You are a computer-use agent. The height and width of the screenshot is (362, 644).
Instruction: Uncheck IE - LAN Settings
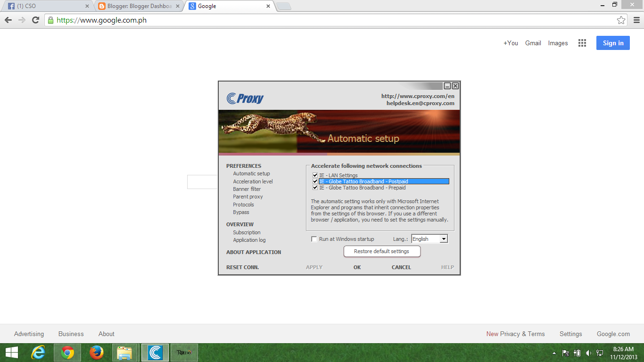point(315,175)
